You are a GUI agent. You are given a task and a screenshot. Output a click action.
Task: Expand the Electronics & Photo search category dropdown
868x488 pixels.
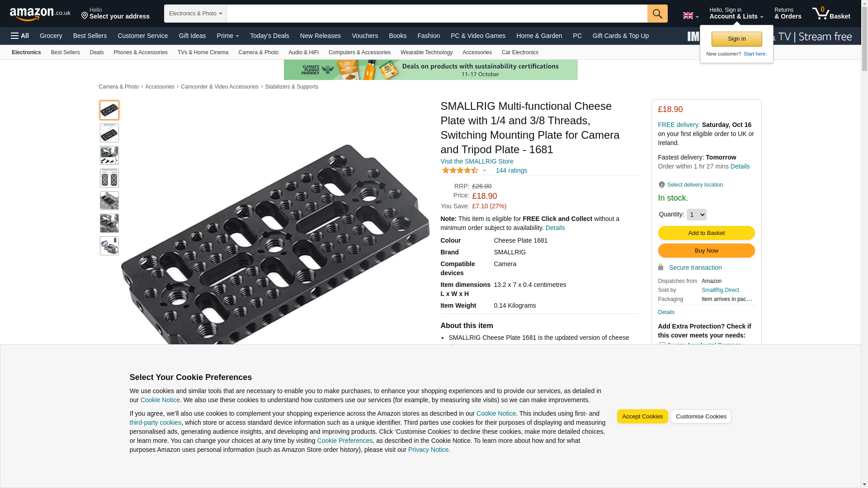[x=195, y=14]
